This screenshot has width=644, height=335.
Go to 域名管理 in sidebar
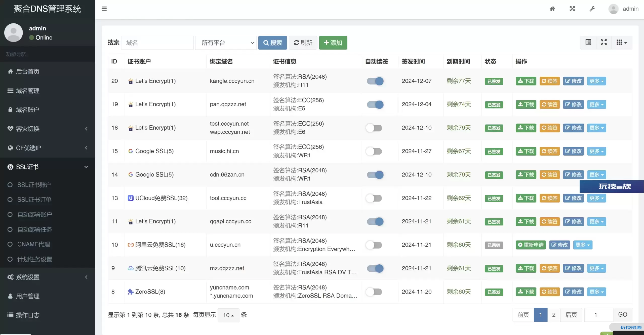point(28,91)
